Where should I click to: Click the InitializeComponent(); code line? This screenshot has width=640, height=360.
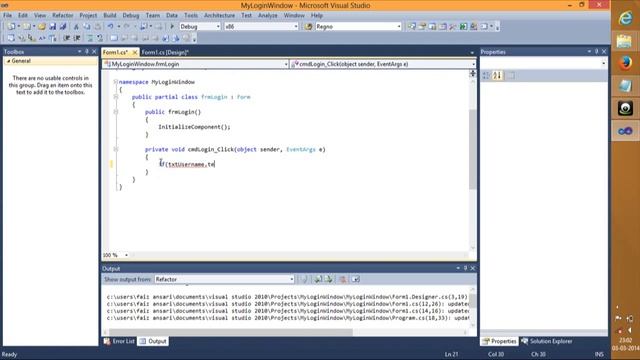(x=194, y=127)
